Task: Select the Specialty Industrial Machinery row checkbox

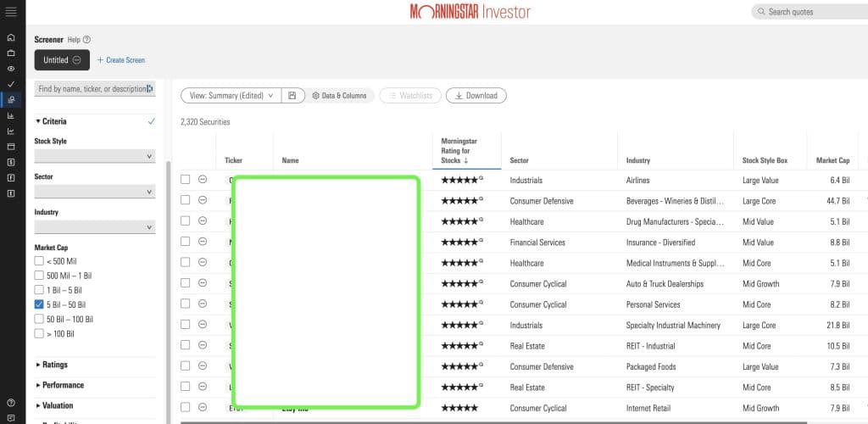Action: tap(186, 325)
